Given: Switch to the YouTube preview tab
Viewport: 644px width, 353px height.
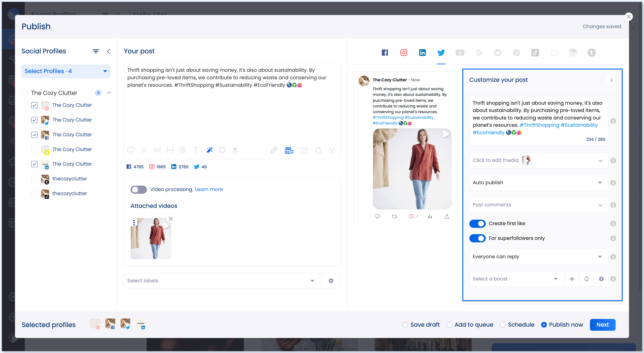Looking at the screenshot, I should click(460, 52).
